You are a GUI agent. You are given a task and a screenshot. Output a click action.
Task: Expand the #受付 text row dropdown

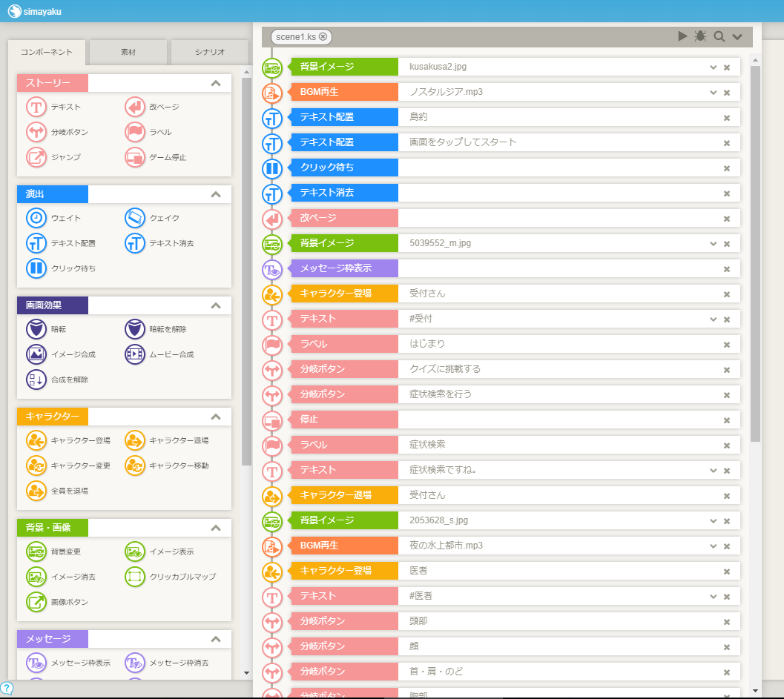point(713,319)
